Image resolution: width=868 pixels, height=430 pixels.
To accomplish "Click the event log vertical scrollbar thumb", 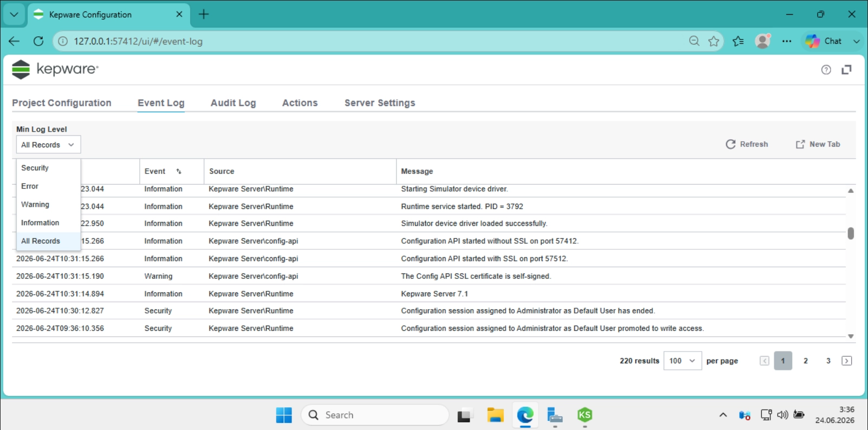I will click(851, 233).
